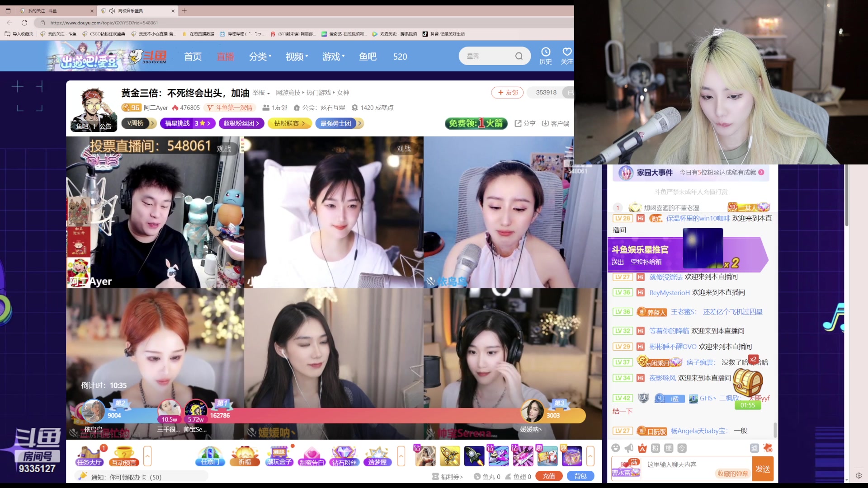
Task: Click the search magnifier icon
Action: tap(519, 56)
